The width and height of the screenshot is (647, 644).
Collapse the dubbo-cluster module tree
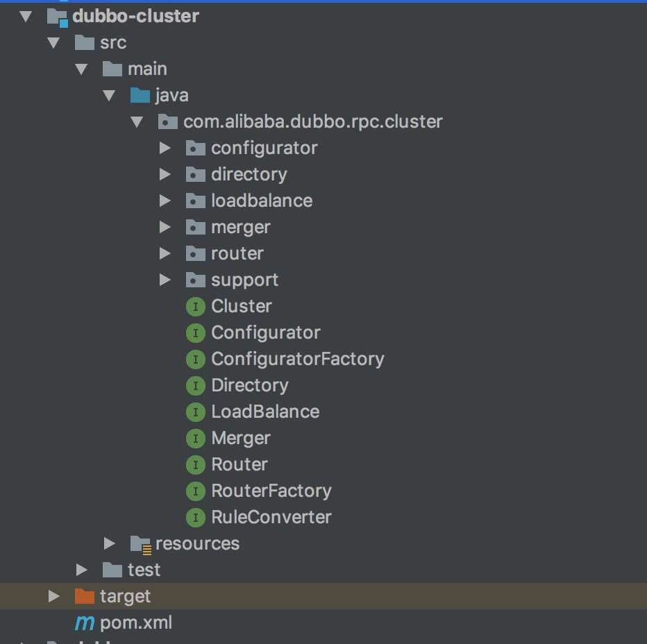point(26,16)
